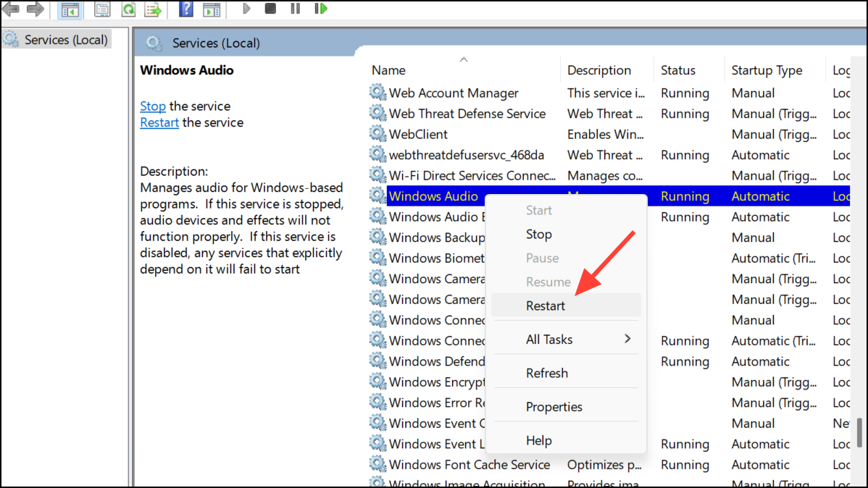Click the gear icon for Web Account Manager
Image resolution: width=868 pixels, height=488 pixels.
(377, 93)
